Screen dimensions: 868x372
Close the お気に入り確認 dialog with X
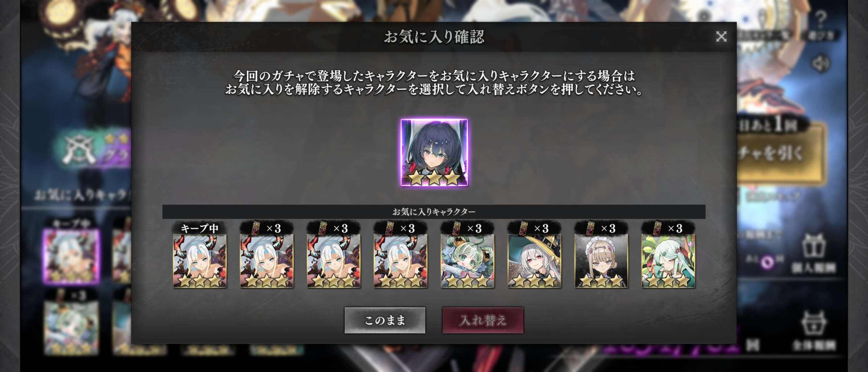[x=721, y=36]
